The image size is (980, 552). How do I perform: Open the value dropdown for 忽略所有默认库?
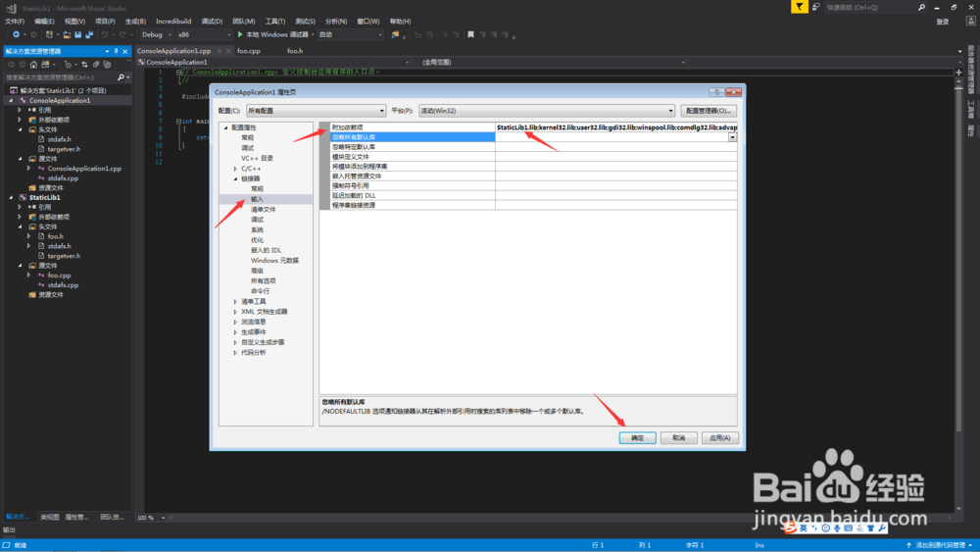coord(732,137)
